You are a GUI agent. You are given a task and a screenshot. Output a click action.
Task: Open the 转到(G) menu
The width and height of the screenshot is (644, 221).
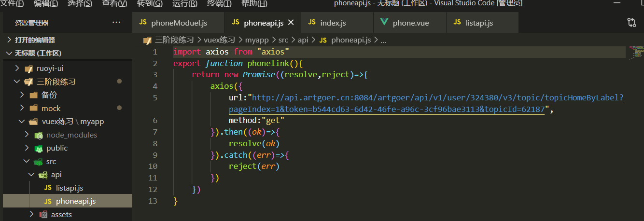click(150, 3)
